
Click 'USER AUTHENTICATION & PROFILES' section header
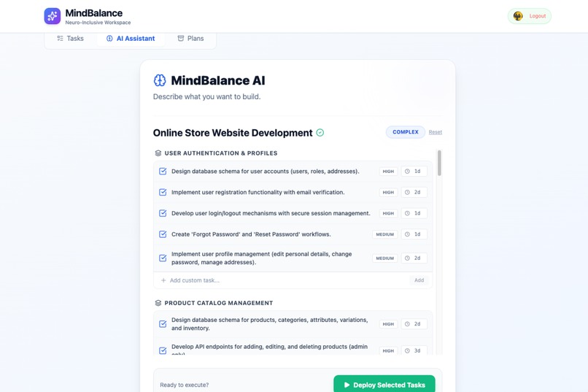(221, 153)
